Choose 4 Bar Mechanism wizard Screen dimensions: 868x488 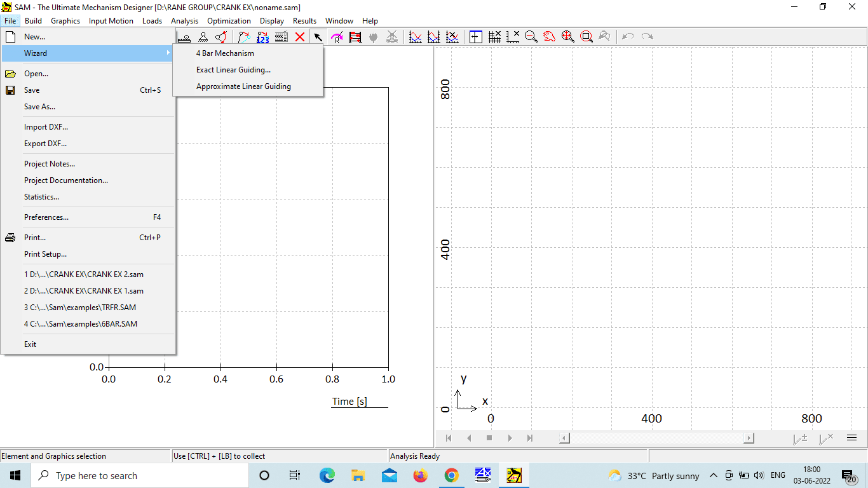(225, 53)
